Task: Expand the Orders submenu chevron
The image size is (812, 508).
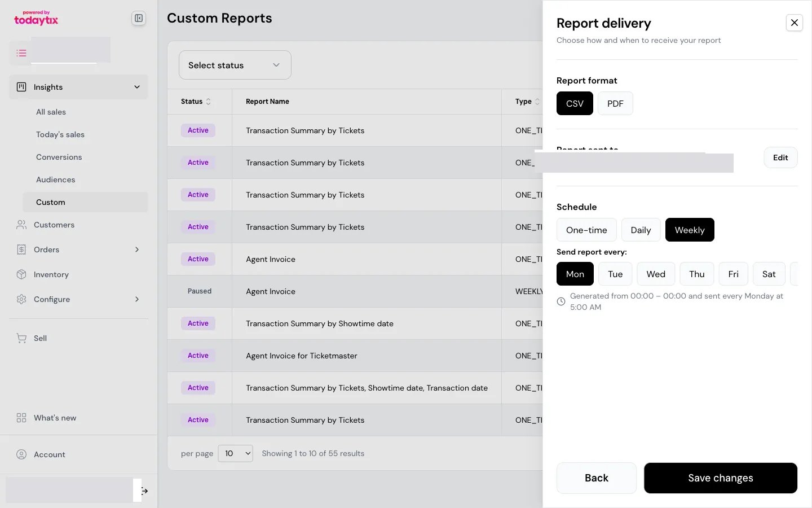Action: tap(137, 249)
